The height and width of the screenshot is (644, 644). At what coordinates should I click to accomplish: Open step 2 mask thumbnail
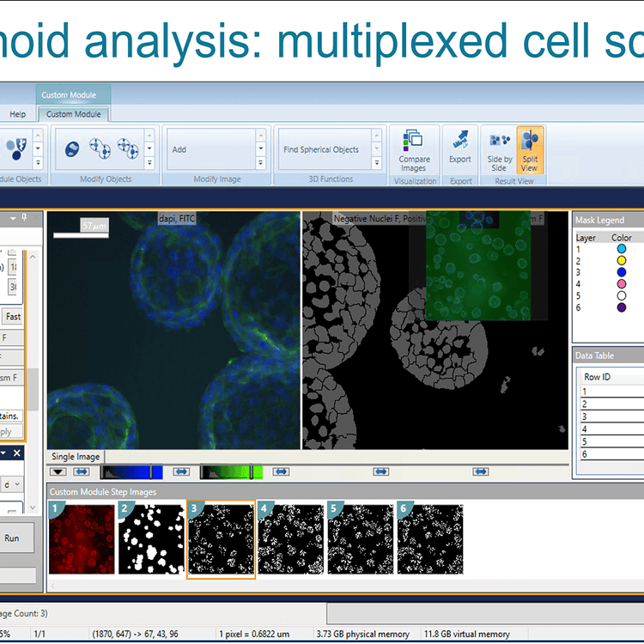[151, 539]
